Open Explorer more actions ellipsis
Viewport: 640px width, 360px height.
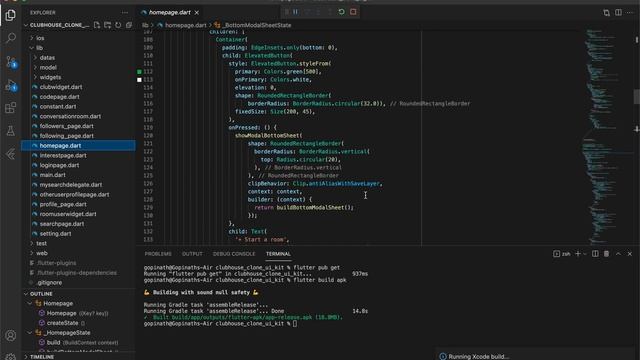[x=124, y=13]
